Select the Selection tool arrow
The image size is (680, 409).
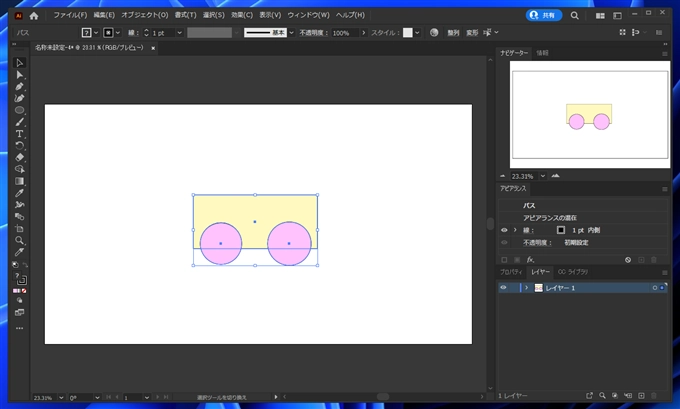point(19,63)
